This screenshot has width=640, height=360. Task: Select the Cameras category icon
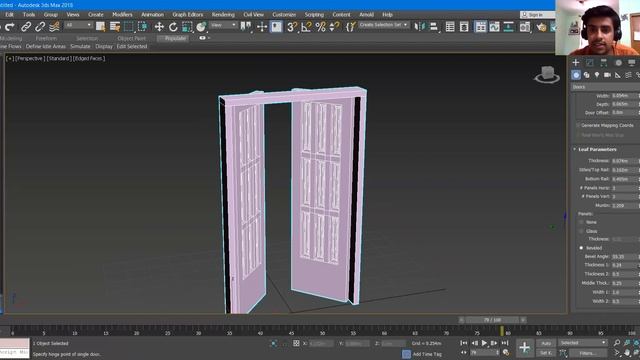point(607,75)
